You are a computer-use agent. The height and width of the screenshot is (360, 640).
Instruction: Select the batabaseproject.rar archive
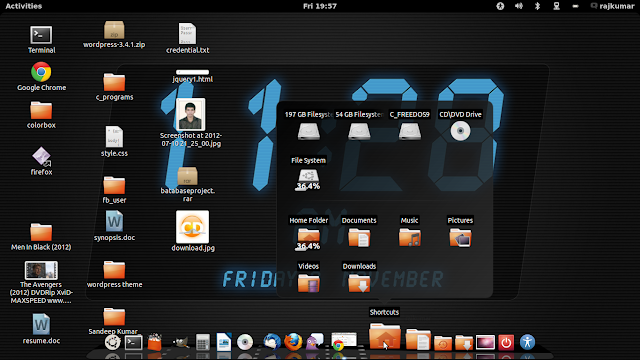[x=187, y=176]
